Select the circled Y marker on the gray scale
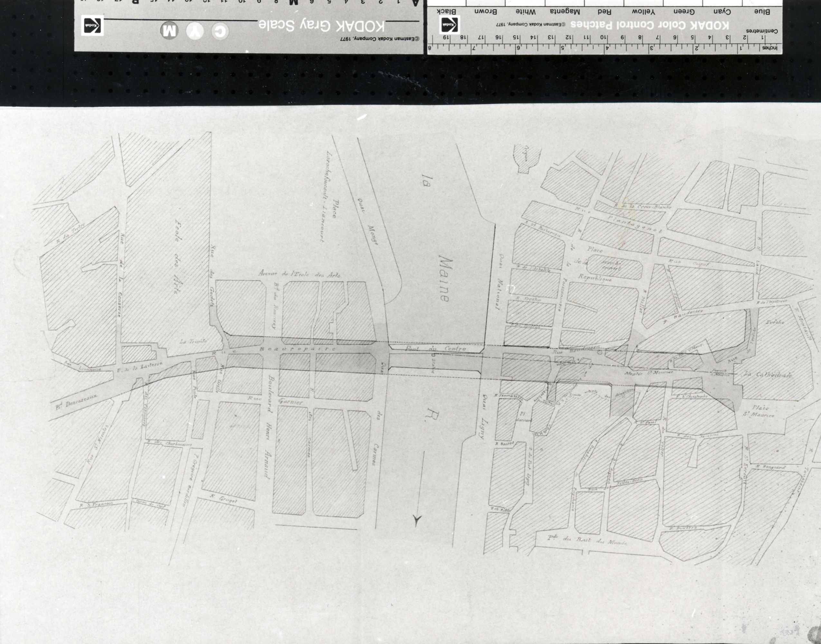This screenshot has width=821, height=644. pos(195,31)
